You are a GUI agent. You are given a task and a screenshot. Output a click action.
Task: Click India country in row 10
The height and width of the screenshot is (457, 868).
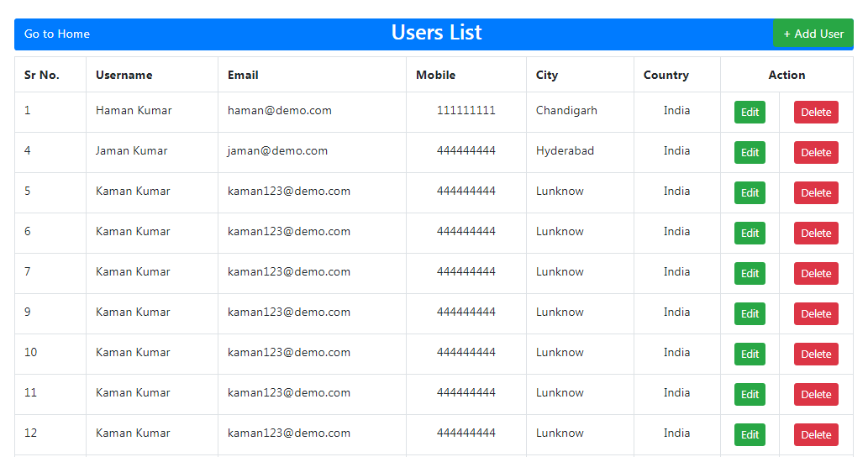point(677,353)
